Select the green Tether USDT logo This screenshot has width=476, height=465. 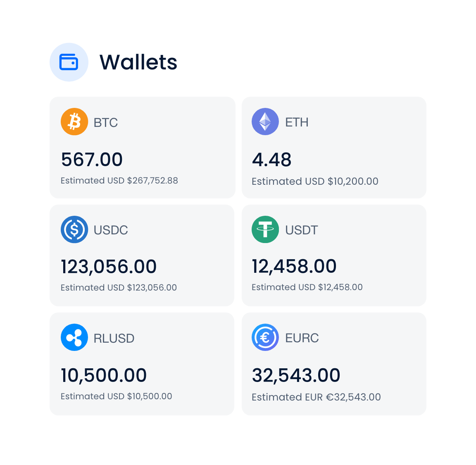click(x=265, y=229)
